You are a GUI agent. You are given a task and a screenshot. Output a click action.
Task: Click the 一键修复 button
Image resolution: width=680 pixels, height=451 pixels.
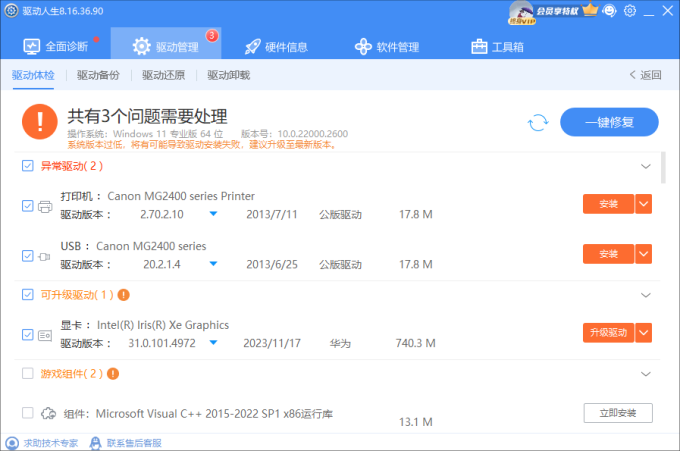609,122
